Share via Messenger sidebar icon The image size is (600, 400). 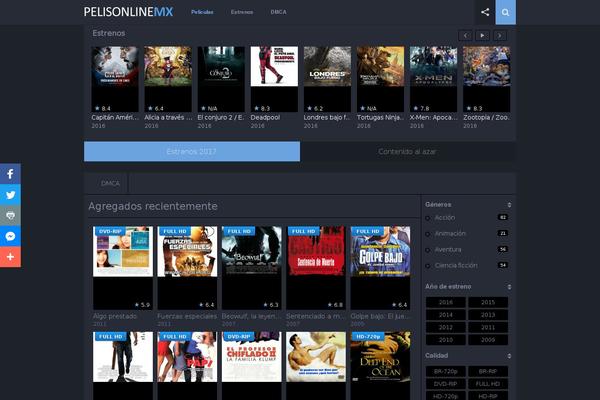pos(10,236)
